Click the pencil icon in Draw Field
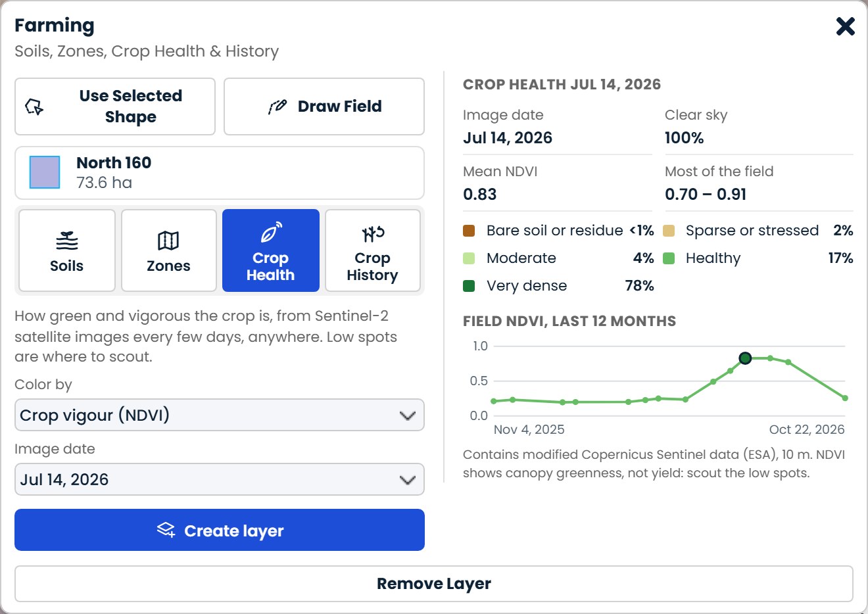This screenshot has height=614, width=868. tap(277, 106)
